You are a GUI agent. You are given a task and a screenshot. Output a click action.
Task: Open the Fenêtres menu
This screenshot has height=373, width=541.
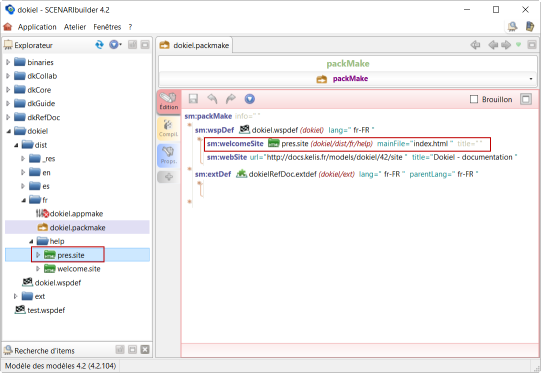coord(107,27)
